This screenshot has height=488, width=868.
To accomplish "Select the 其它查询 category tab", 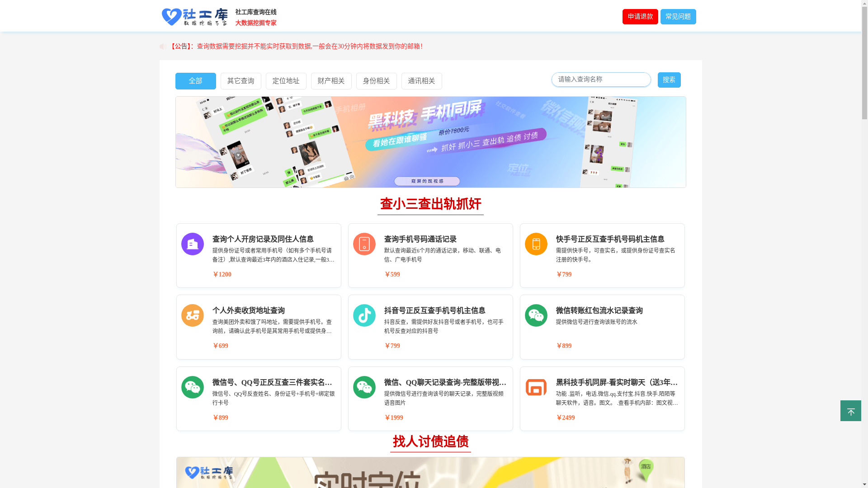I will [x=241, y=81].
